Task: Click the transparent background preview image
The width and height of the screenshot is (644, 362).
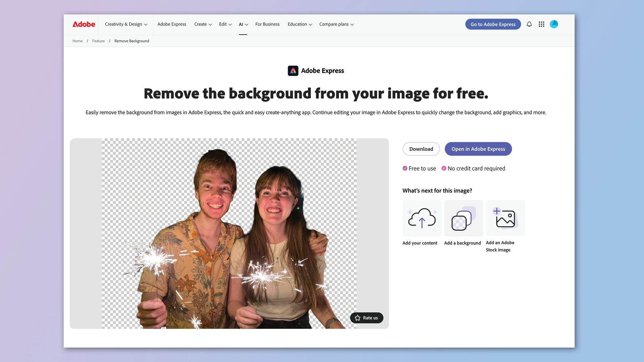Action: [x=229, y=234]
